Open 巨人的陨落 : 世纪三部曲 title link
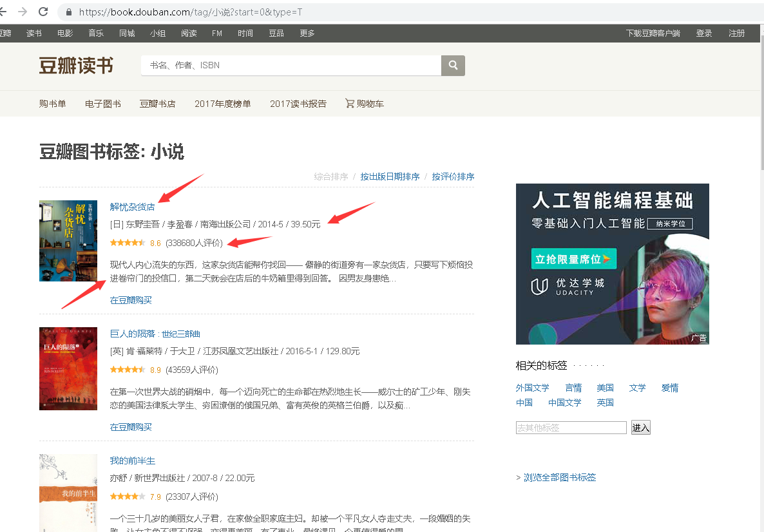 [x=155, y=334]
